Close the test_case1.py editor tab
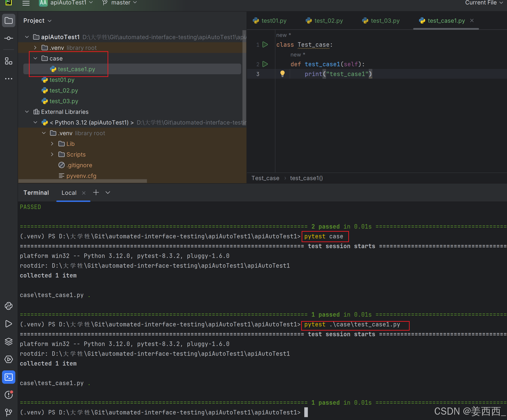The height and width of the screenshot is (420, 507). tap(472, 20)
